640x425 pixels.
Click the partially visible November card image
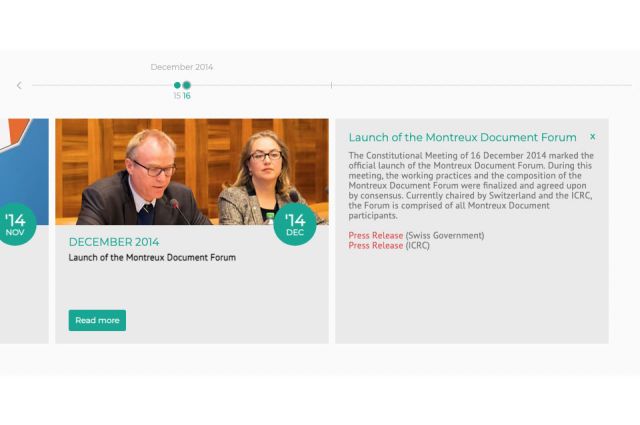(24, 172)
